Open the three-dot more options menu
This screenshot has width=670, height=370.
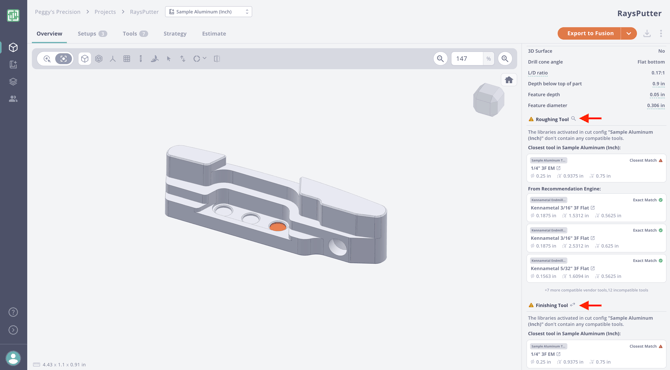661,33
